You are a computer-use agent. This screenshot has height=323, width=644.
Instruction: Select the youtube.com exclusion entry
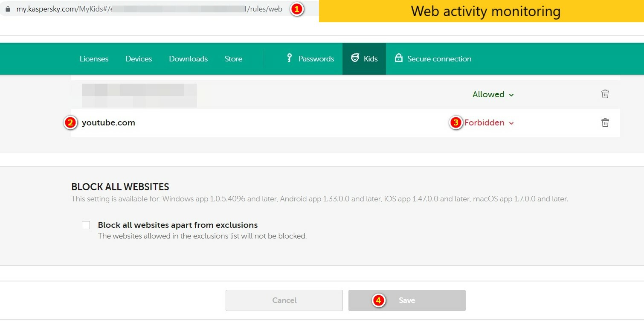tap(108, 123)
